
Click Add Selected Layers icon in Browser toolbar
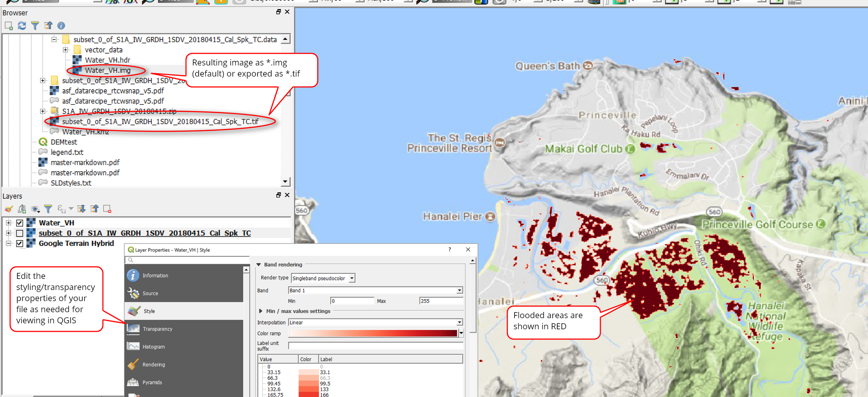(9, 26)
